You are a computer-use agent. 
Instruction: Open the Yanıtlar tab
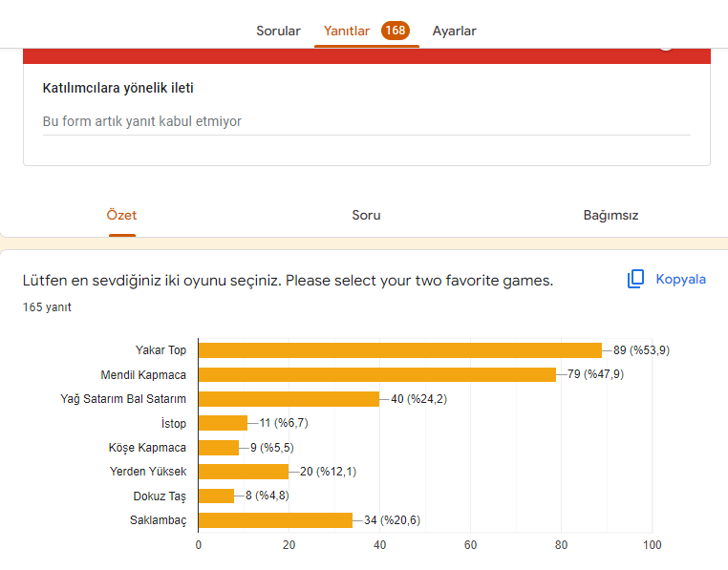click(x=347, y=31)
